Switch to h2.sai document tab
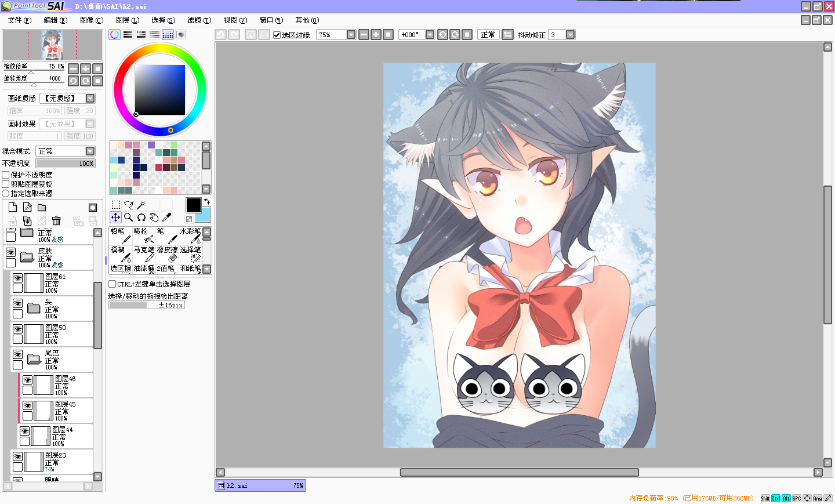The height and width of the screenshot is (504, 835). point(260,485)
